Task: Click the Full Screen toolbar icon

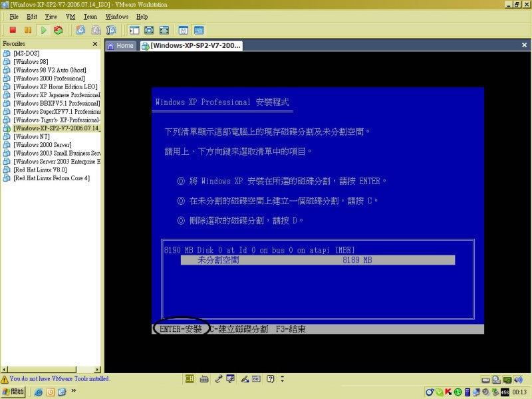Action: point(149,30)
